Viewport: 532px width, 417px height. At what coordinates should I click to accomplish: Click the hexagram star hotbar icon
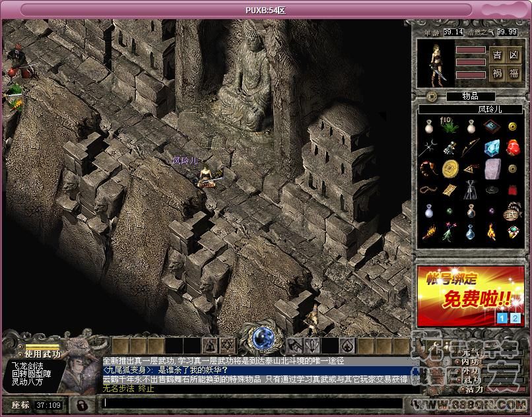tap(227, 346)
